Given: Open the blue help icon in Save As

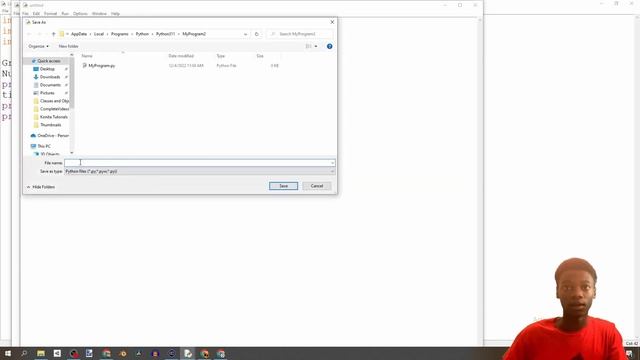Looking at the screenshot, I should coord(329,46).
